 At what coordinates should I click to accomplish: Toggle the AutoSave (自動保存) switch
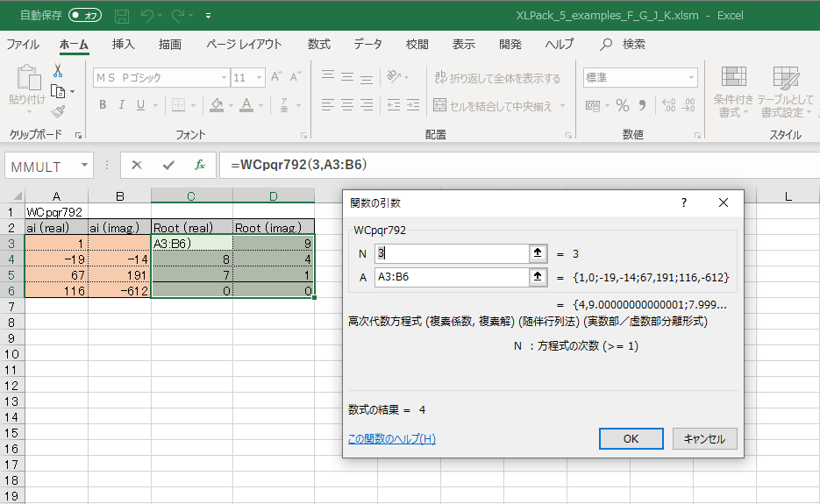tap(85, 16)
